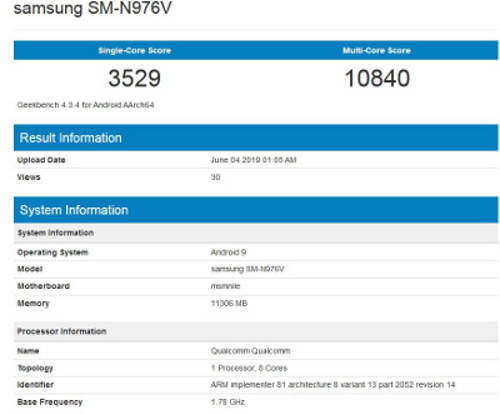Select the processor Name label
Viewport: 500px width, 415px height.
click(28, 351)
